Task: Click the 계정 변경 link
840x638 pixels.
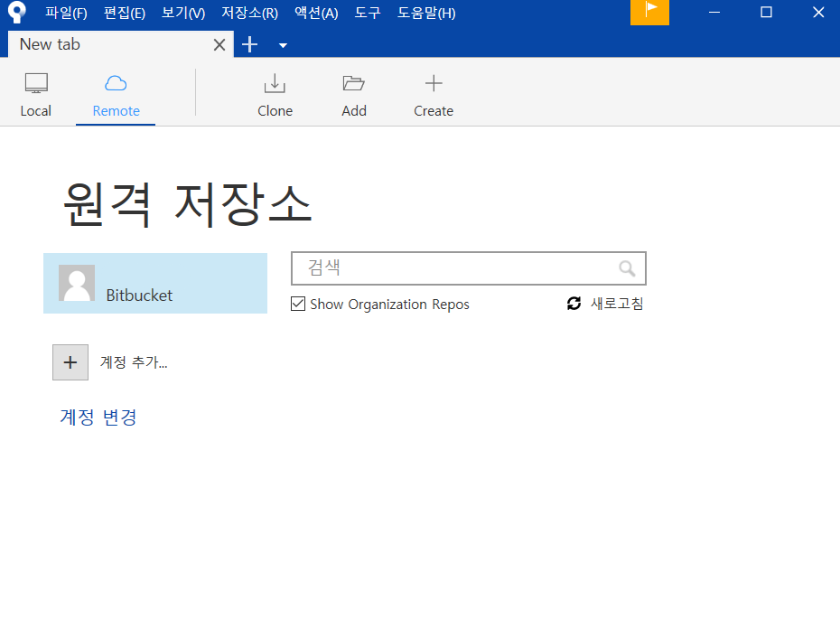Action: click(x=98, y=418)
